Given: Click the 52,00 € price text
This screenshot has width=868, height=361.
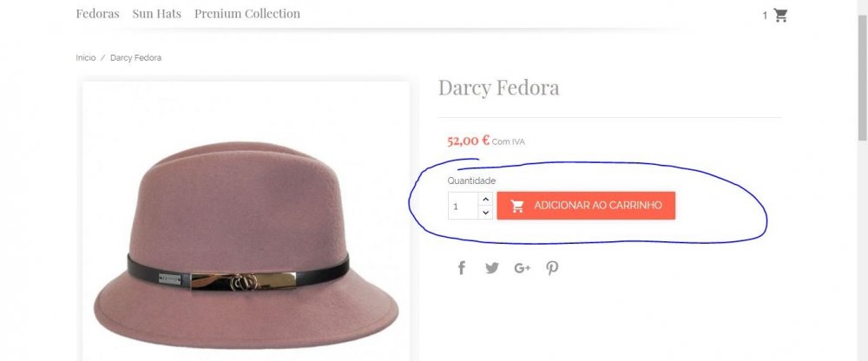Looking at the screenshot, I should pyautogui.click(x=469, y=141).
